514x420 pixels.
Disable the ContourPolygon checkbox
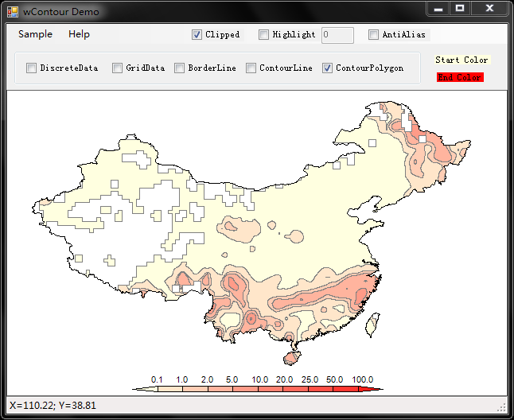[x=327, y=68]
